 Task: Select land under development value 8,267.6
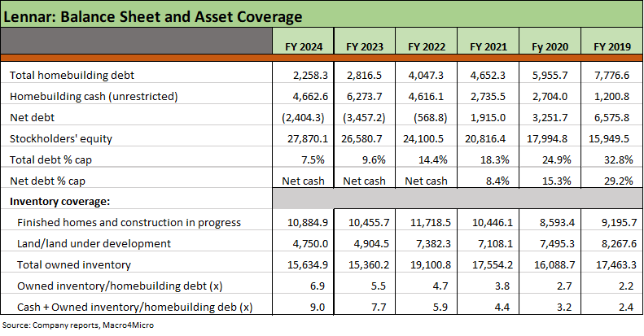[619, 244]
